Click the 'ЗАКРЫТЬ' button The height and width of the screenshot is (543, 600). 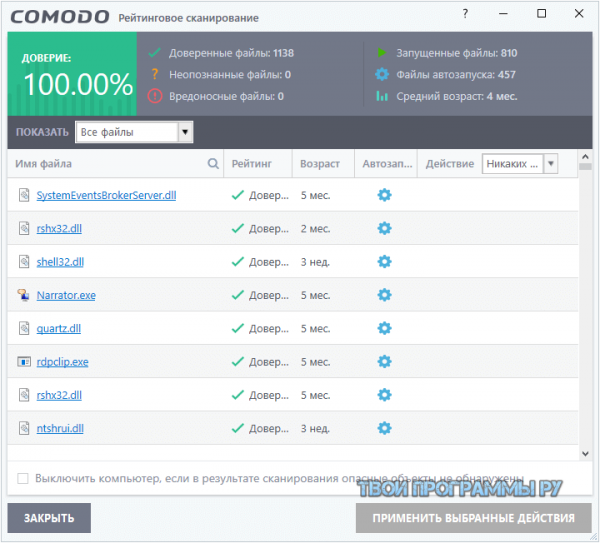pos(49,518)
